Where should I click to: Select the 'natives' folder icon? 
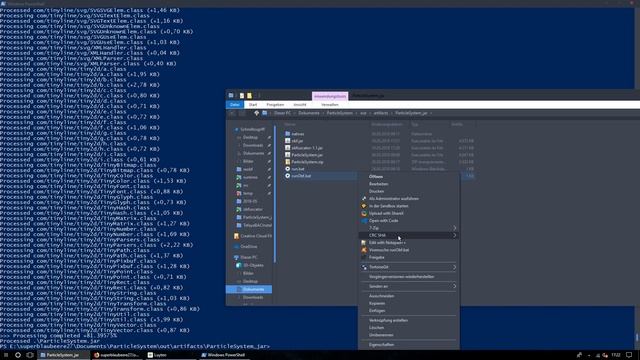pos(288,134)
